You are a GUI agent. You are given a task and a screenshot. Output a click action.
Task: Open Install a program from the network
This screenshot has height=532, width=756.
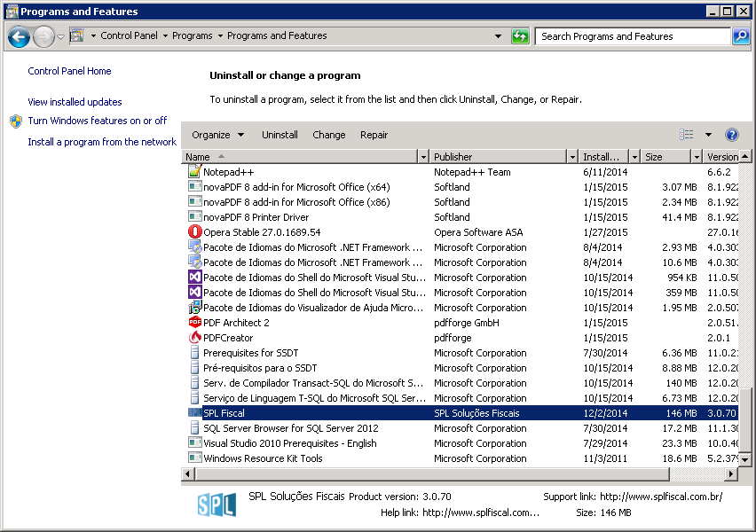(x=102, y=142)
